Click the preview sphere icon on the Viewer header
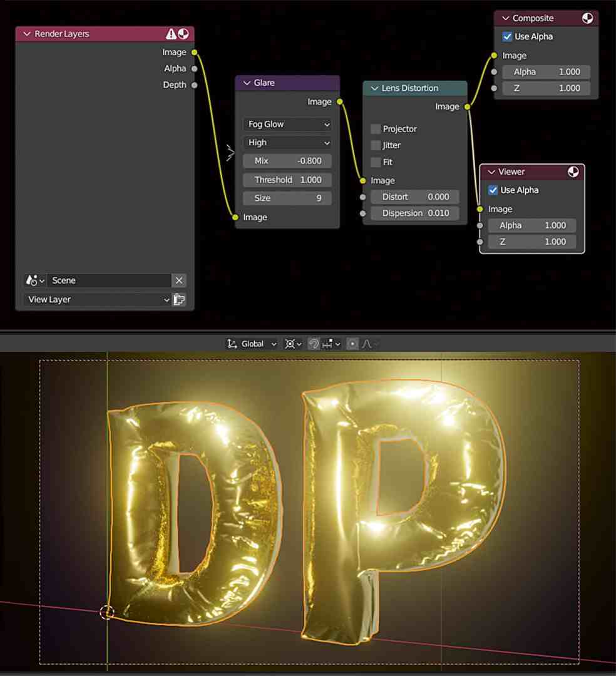 573,172
